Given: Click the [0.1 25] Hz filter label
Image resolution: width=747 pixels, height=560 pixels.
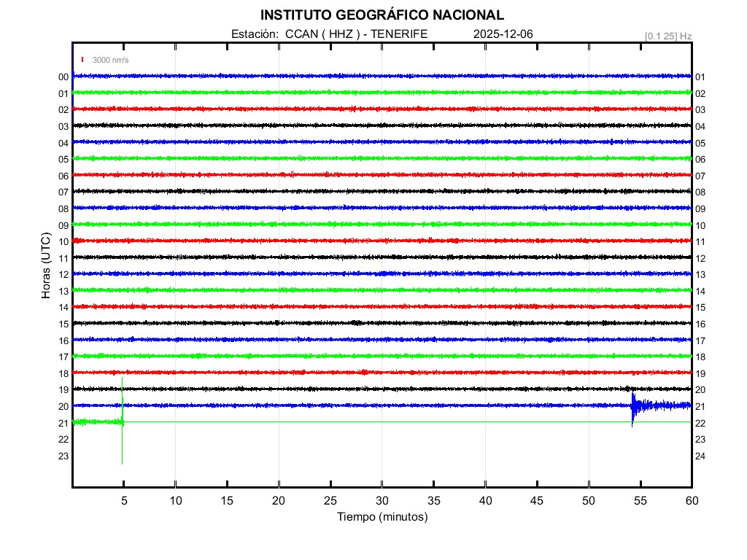Looking at the screenshot, I should pyautogui.click(x=668, y=36).
